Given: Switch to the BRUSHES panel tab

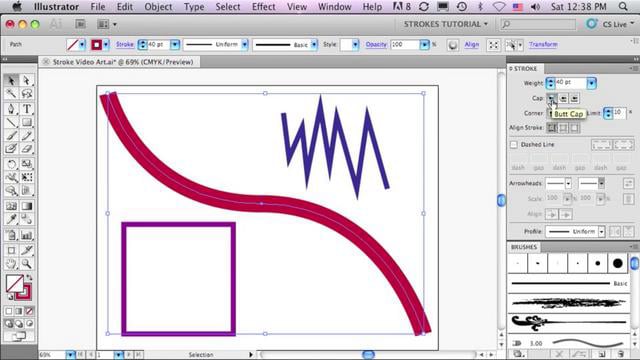Looking at the screenshot, I should coord(524,247).
